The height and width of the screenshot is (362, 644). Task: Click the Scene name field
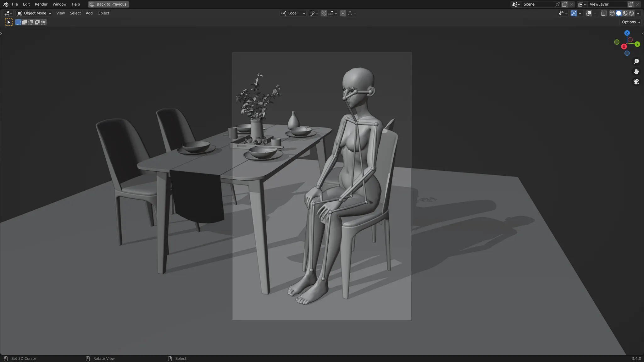(x=538, y=4)
